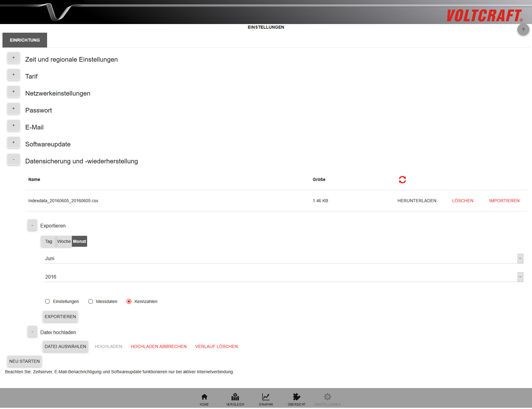Open the Juni month dropdown
Viewport: 532px width, 409px height.
coord(283,258)
